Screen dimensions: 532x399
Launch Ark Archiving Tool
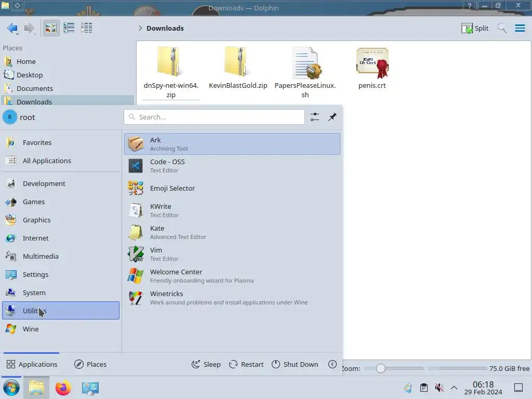(232, 144)
